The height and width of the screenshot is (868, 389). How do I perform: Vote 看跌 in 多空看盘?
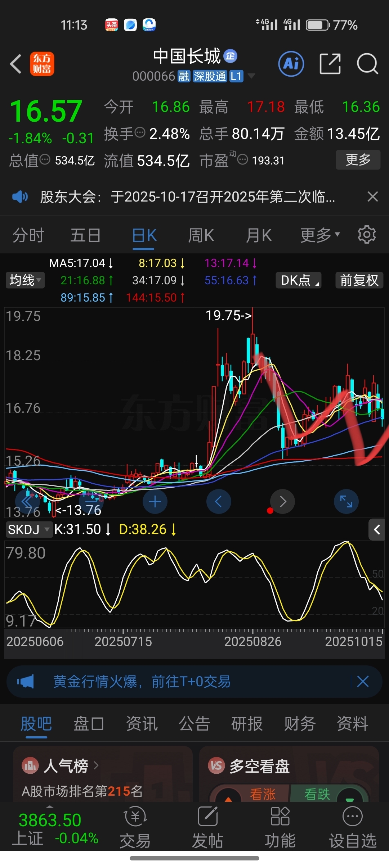pos(317,794)
